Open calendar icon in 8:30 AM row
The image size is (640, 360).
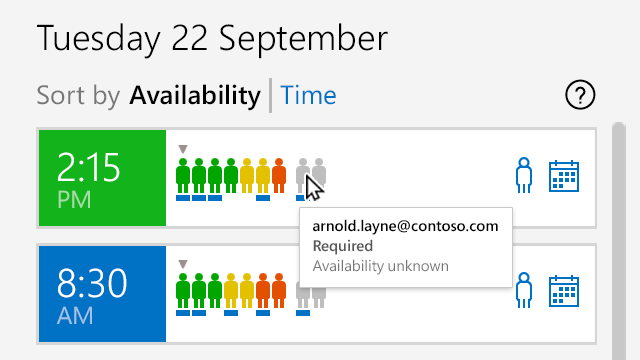564,291
